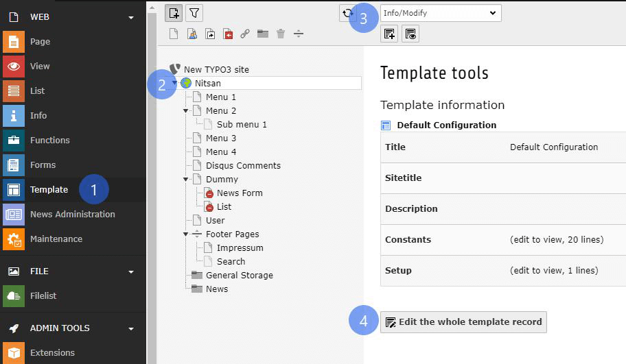Pick the menu separator icon
626x364 pixels.
299,34
